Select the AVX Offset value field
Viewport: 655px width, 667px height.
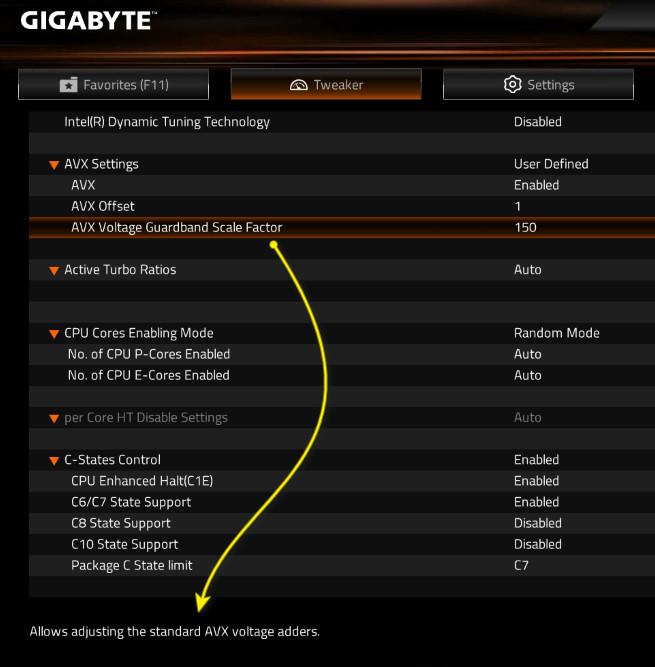click(x=518, y=206)
